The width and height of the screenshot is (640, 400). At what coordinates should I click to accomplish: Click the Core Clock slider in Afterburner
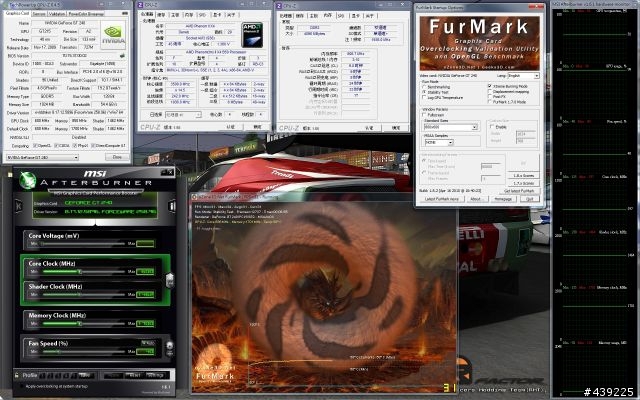(x=84, y=271)
